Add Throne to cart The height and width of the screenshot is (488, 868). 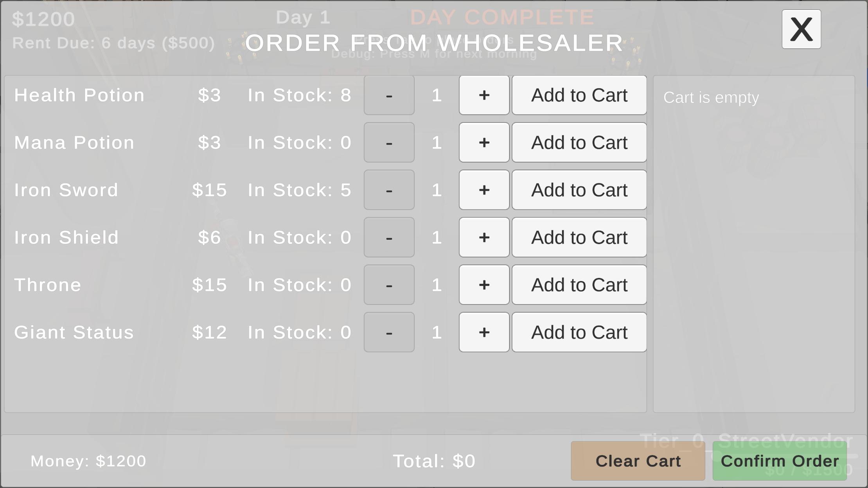pos(579,285)
